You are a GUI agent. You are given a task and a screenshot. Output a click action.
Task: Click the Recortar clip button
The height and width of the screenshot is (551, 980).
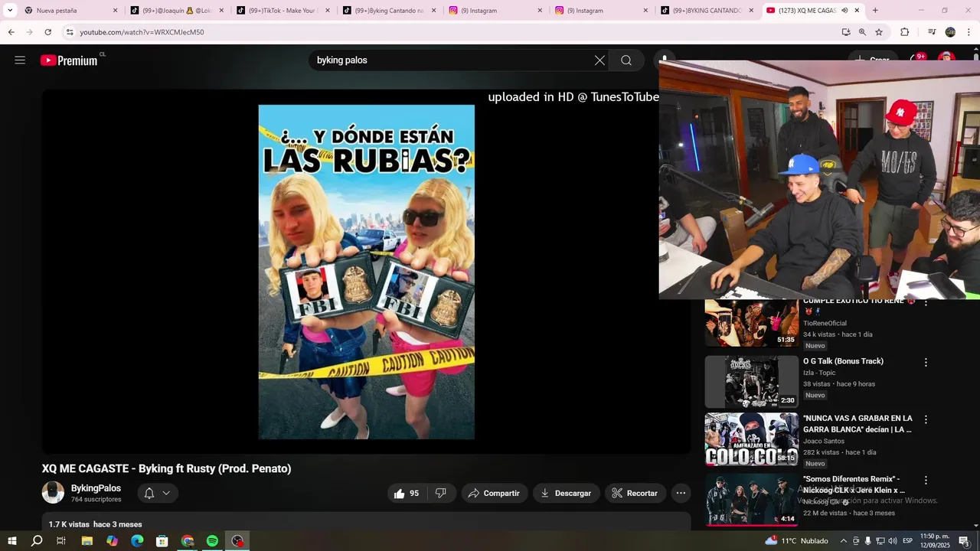(635, 494)
